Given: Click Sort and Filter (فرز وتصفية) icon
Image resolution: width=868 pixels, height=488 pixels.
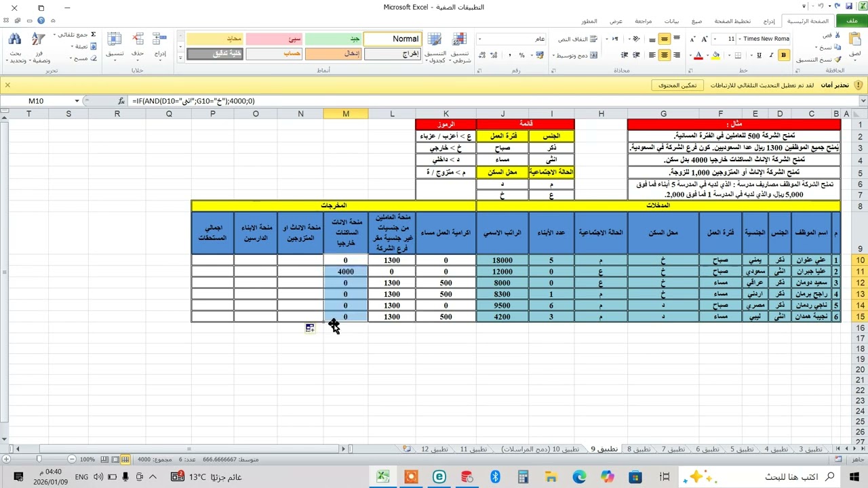Looking at the screenshot, I should coord(39,40).
